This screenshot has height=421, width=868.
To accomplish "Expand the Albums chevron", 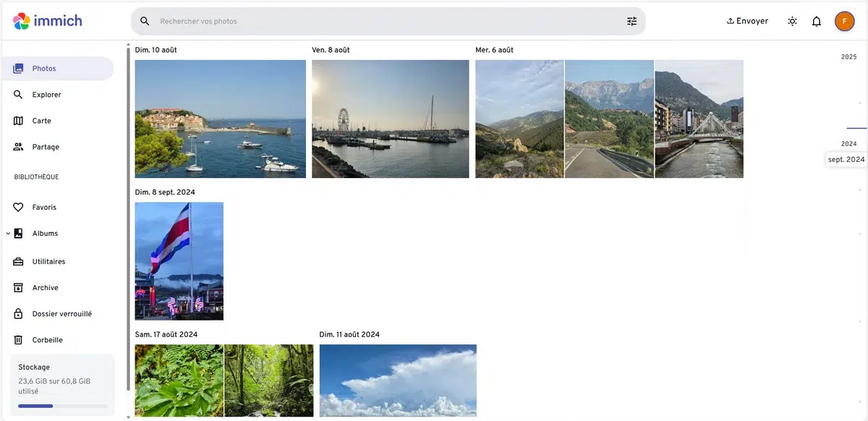I will click(x=7, y=234).
